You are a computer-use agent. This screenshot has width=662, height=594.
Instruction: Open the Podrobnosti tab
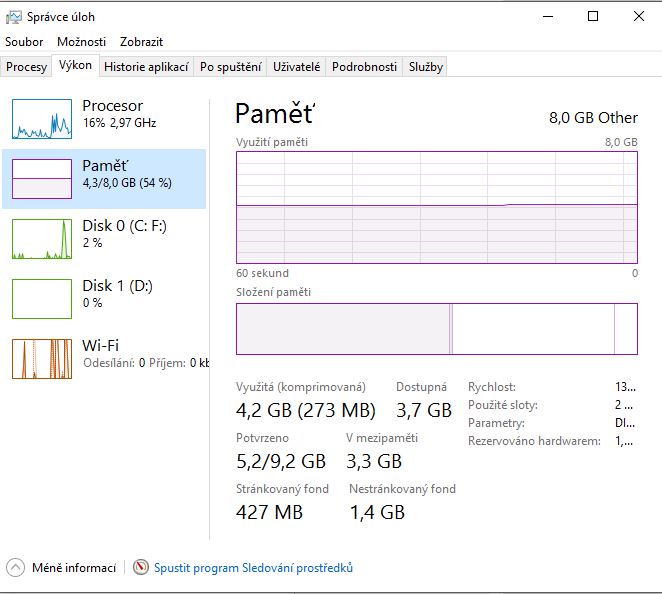pyautogui.click(x=364, y=67)
